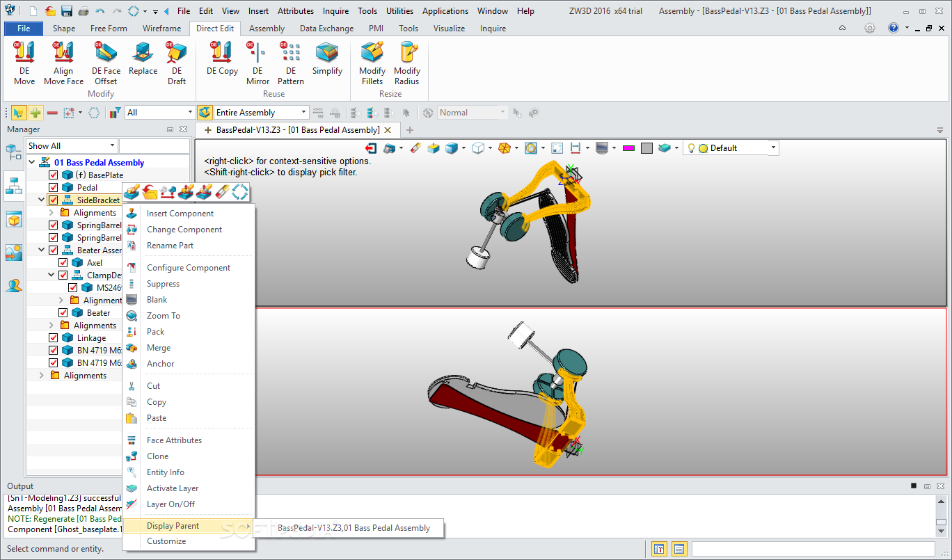Toggle the Beater part checkbox
This screenshot has height=560, width=952.
[x=63, y=313]
